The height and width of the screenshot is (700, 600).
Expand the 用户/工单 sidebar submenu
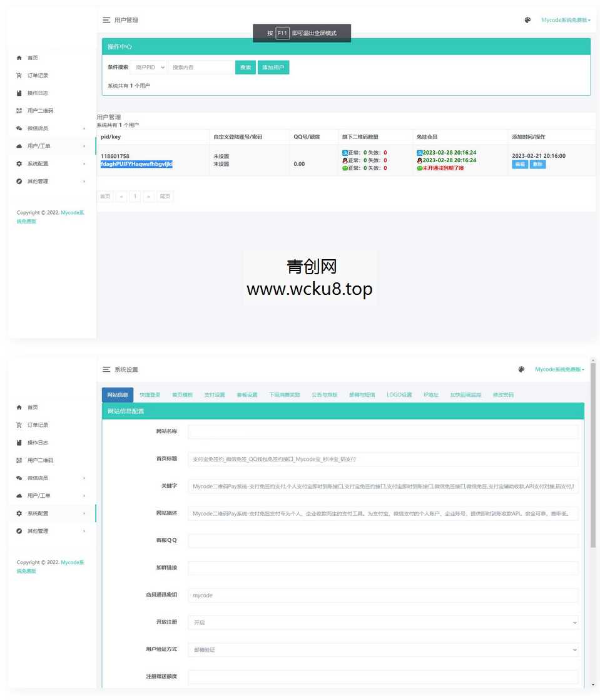pyautogui.click(x=38, y=145)
